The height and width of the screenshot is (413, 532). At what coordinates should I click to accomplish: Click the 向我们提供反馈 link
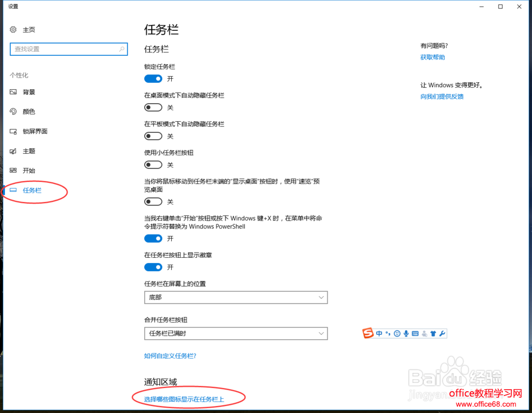pyautogui.click(x=442, y=97)
